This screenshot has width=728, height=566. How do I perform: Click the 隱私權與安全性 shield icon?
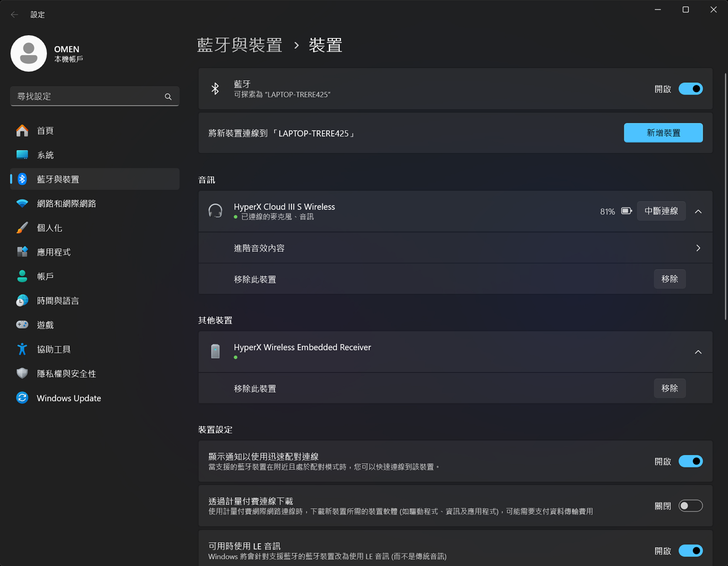coord(22,374)
